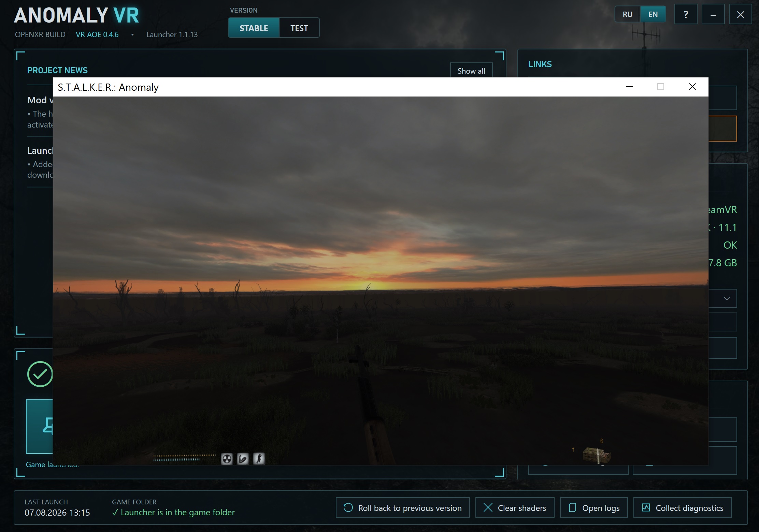Screen dimensions: 759x532
Task: Click the radiation status icon in the game HUD
Action: [227, 459]
